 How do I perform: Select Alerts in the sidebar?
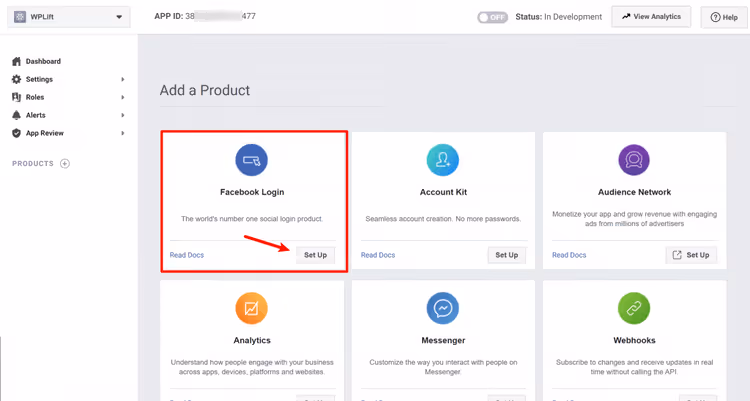(35, 115)
